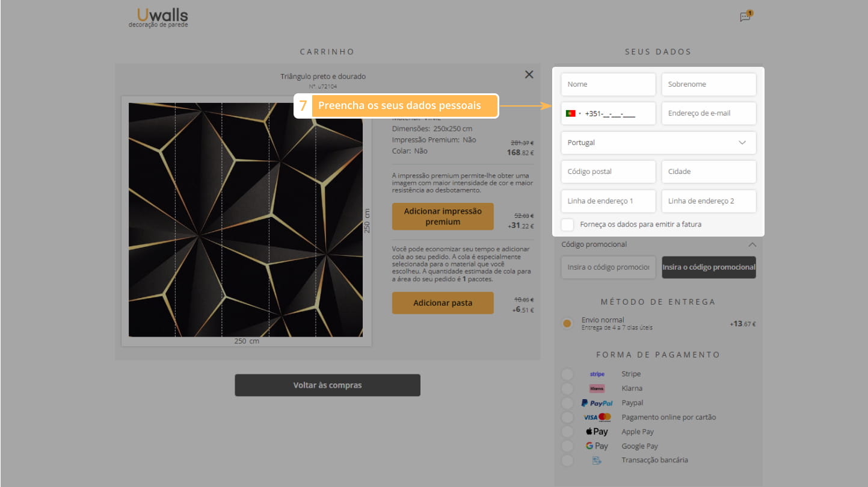The width and height of the screenshot is (868, 487).
Task: Collapse the Código promocional section
Action: pos(752,245)
